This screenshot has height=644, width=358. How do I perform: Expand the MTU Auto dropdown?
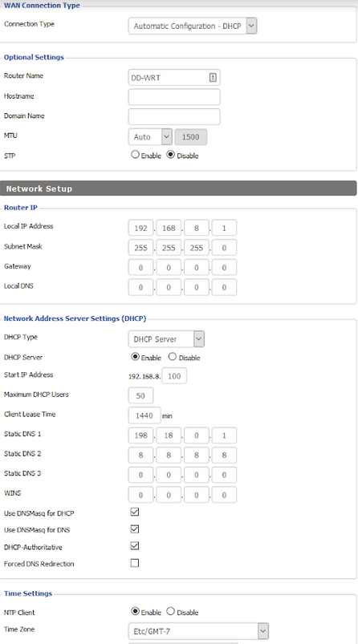(x=150, y=137)
